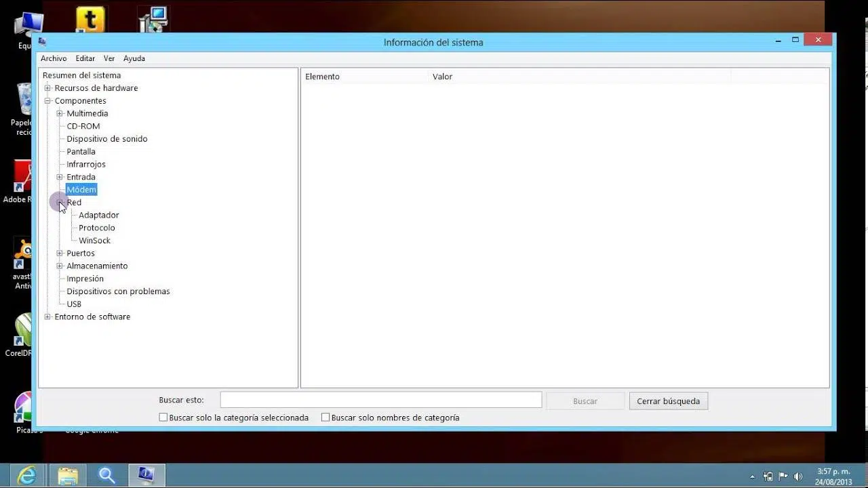Enable 'Buscar solo la categoría seleccionada'
This screenshot has height=488, width=868.
(x=163, y=418)
